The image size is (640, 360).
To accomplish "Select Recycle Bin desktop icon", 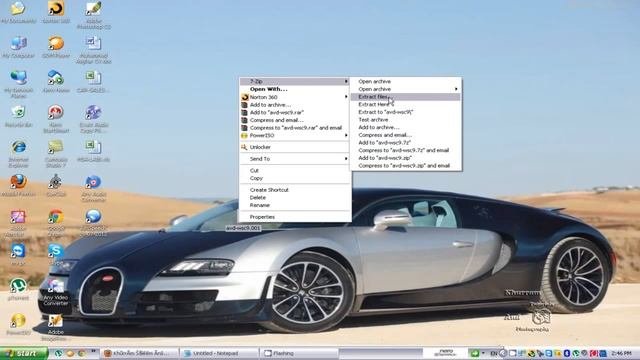I will pos(18,116).
